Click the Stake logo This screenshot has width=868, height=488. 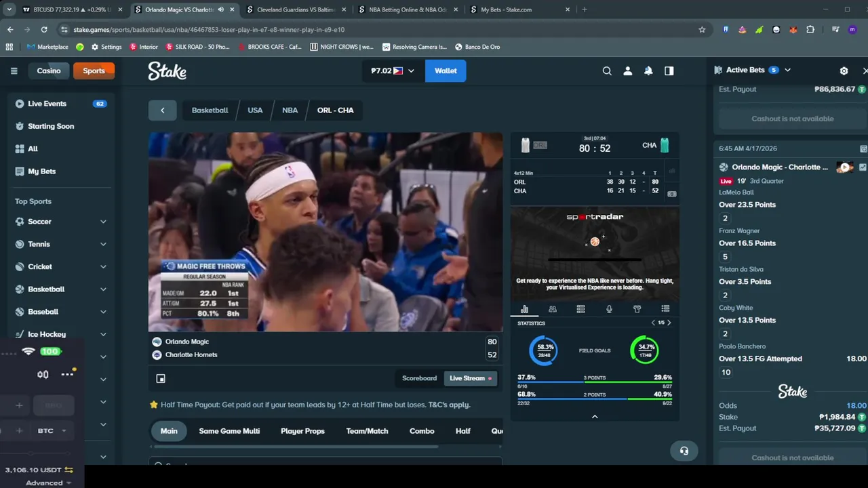(x=167, y=71)
